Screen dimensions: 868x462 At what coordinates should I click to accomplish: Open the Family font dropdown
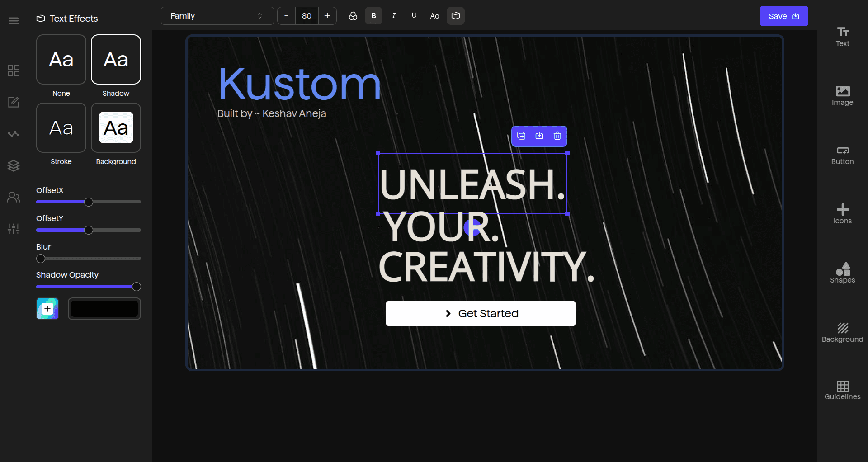217,16
